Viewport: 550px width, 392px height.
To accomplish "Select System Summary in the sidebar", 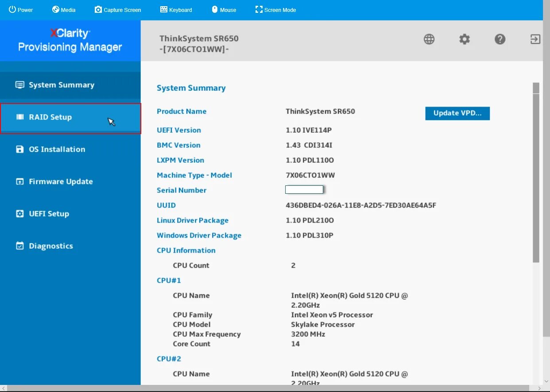I will (70, 85).
